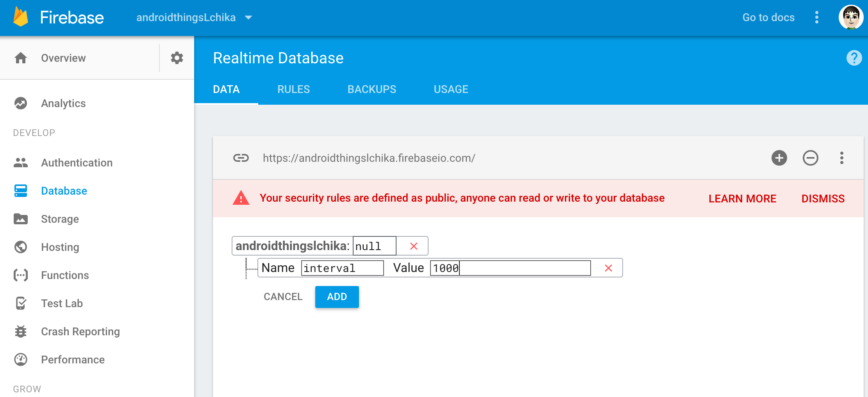Click the Authentication people icon

[21, 163]
